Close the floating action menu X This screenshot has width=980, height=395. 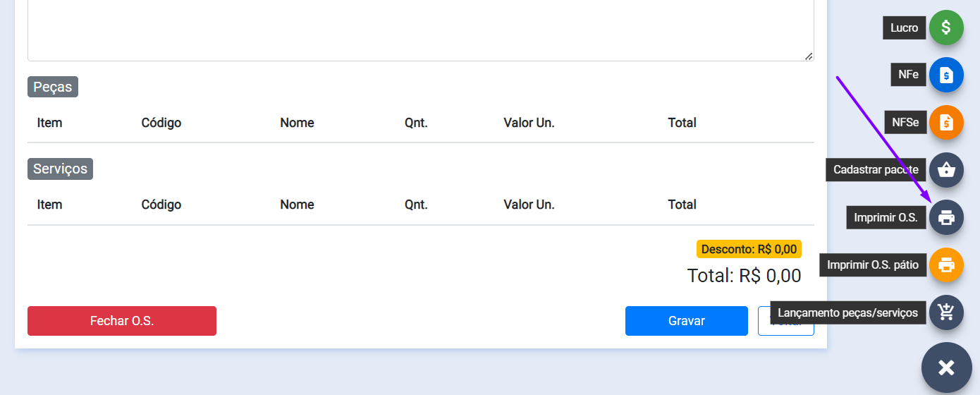coord(946,367)
